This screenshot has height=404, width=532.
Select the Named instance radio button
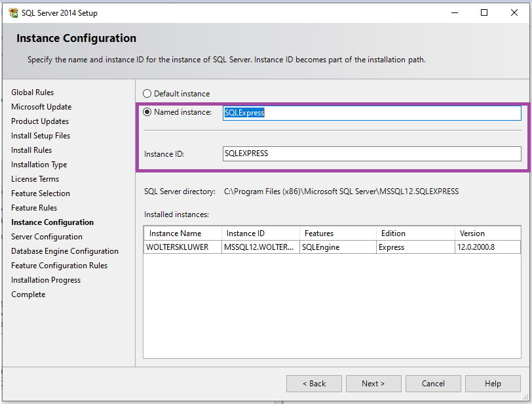(147, 112)
